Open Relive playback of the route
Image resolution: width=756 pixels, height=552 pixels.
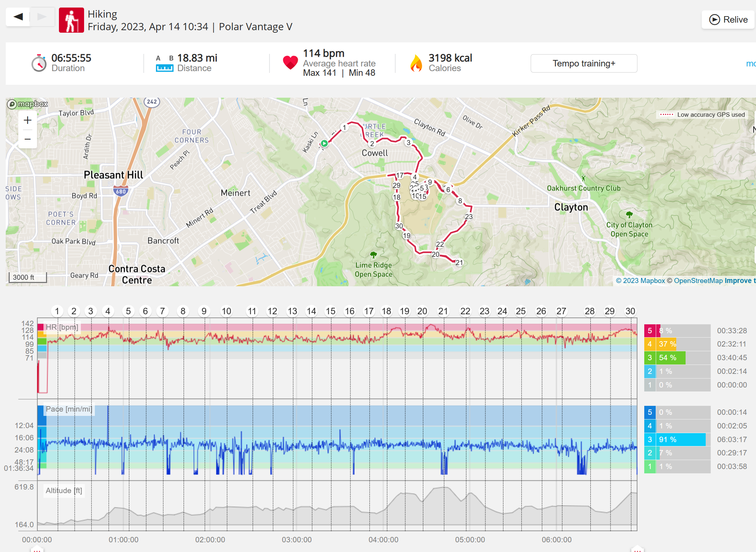click(728, 19)
